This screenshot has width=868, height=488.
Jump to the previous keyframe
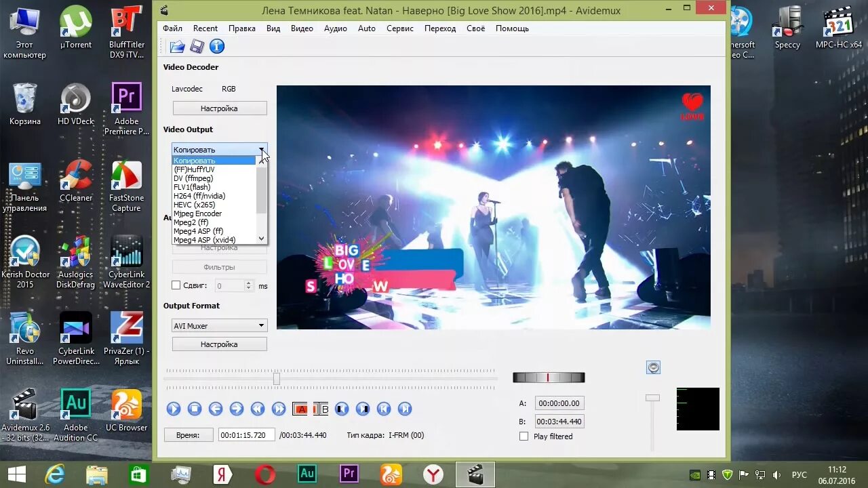258,409
